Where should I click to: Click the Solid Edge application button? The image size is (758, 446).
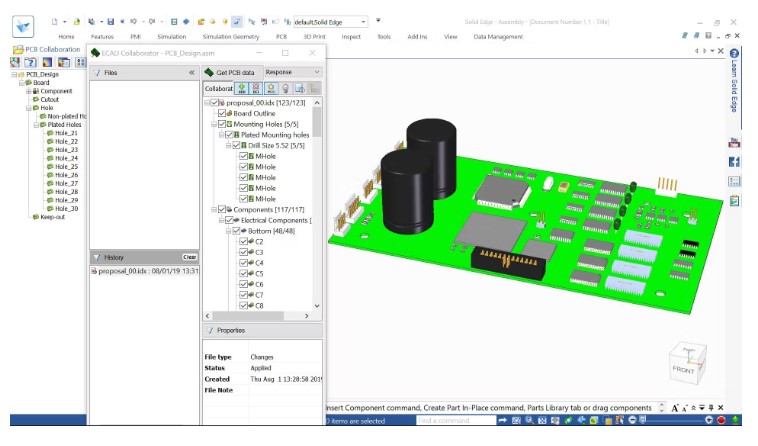[x=22, y=26]
